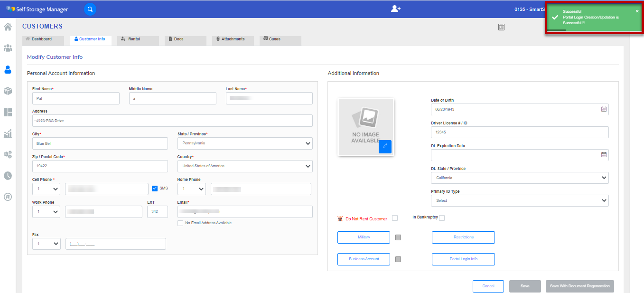644x293 pixels.
Task: Click the Email input field
Action: coord(245,212)
